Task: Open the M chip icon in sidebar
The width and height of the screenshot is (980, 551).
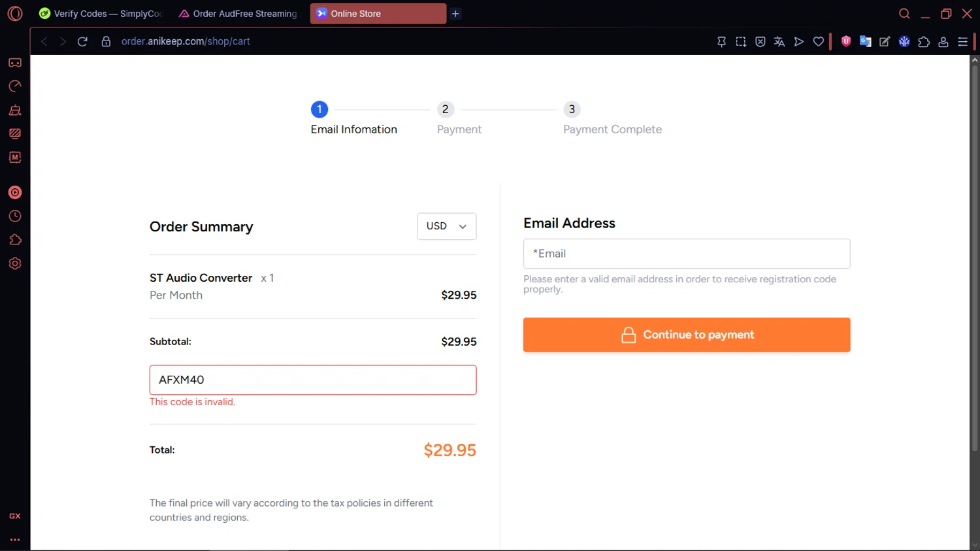Action: 15,157
